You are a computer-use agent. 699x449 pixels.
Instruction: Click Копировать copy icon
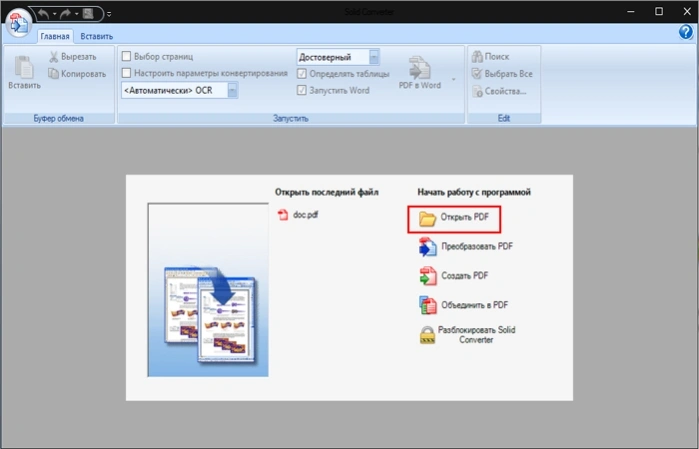coord(53,74)
